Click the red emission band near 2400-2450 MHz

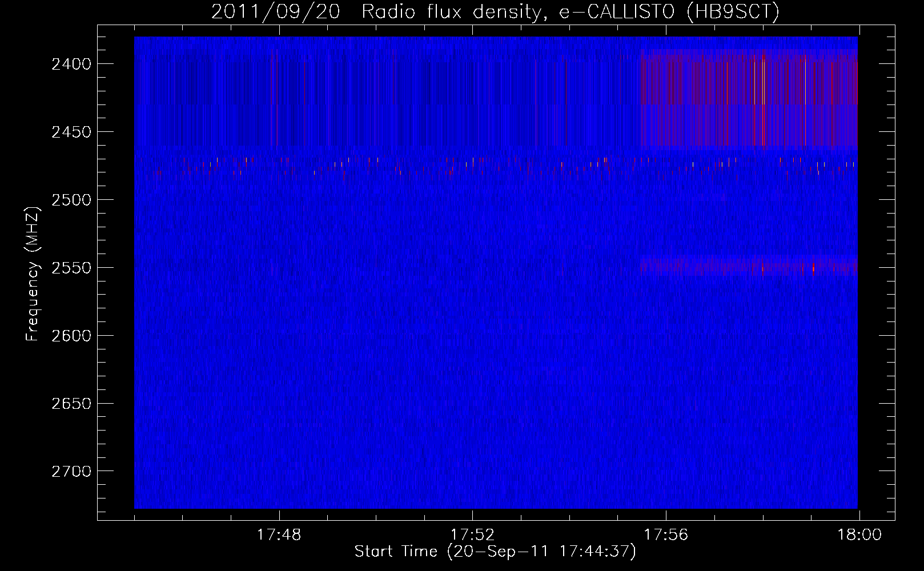point(749,99)
